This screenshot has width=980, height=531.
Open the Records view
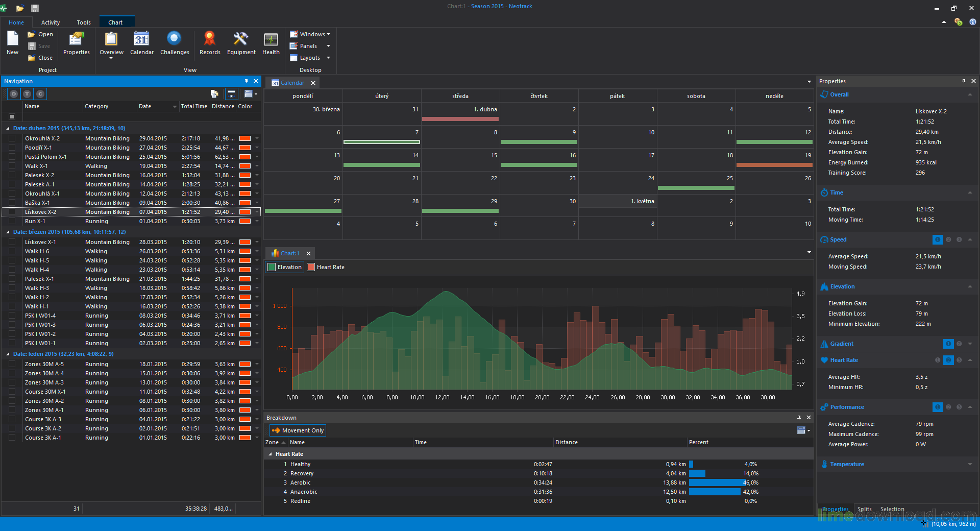pyautogui.click(x=210, y=43)
